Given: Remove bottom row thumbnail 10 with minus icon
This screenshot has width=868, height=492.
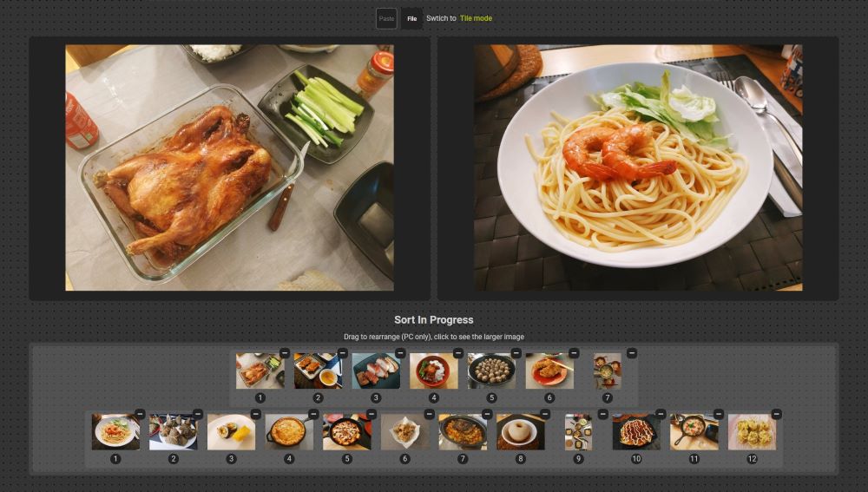Looking at the screenshot, I should pos(661,414).
